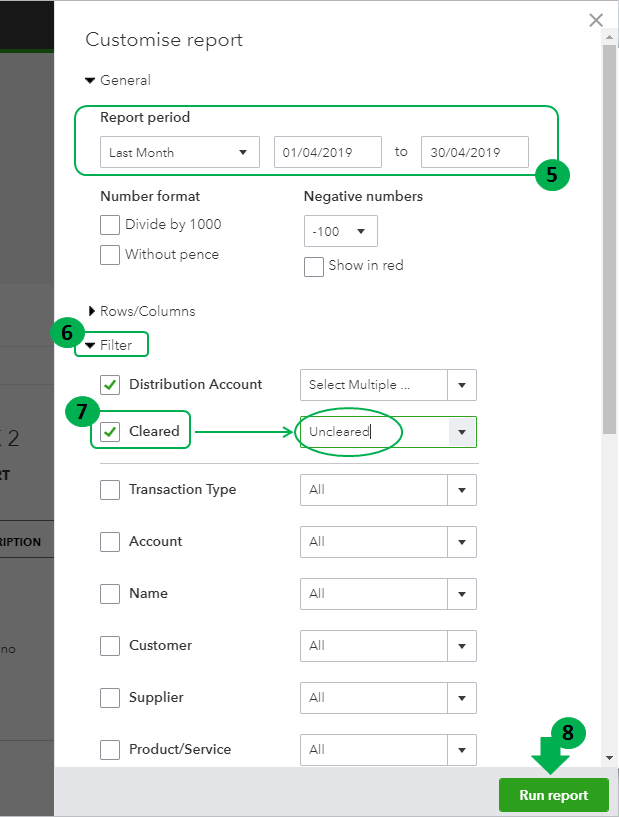619x817 pixels.
Task: Enable Show in red checkbox
Action: (x=313, y=266)
